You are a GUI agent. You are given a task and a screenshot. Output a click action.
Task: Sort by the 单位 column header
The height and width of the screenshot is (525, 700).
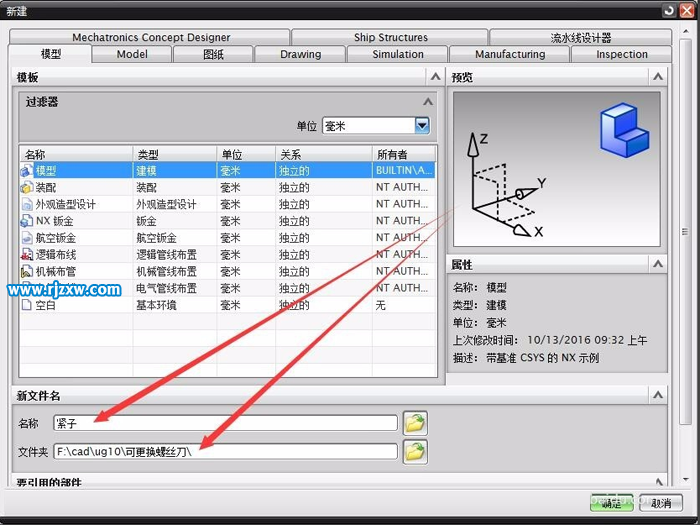(x=246, y=154)
